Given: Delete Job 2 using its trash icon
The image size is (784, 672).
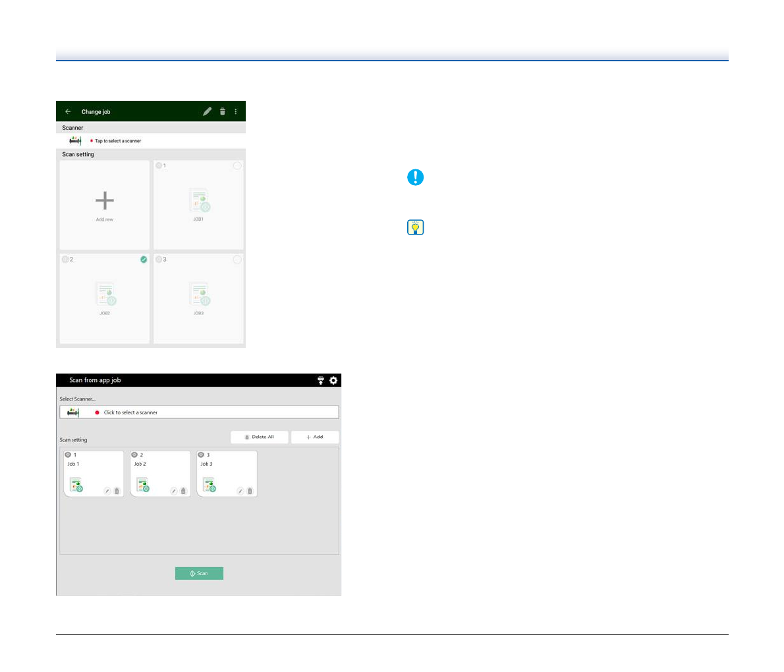Looking at the screenshot, I should [x=183, y=491].
